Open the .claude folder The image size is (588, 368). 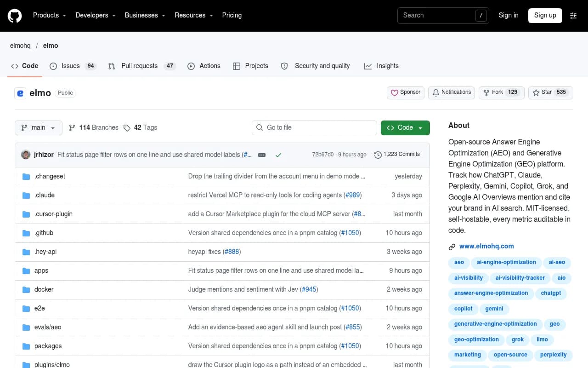tap(45, 195)
